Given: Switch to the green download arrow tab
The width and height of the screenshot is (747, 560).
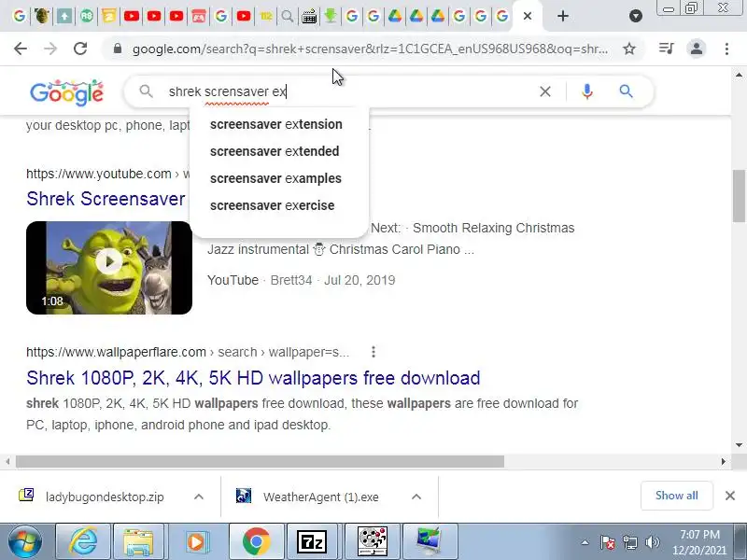Looking at the screenshot, I should [331, 16].
